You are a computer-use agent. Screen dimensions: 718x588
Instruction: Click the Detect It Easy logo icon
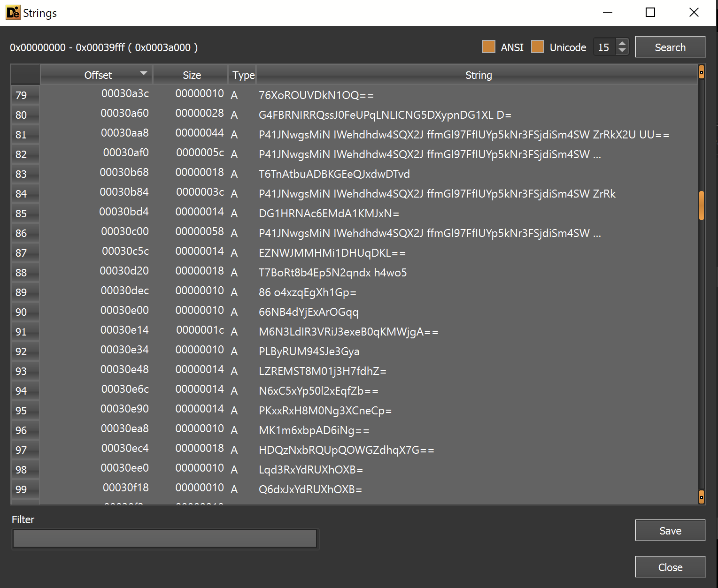point(13,12)
